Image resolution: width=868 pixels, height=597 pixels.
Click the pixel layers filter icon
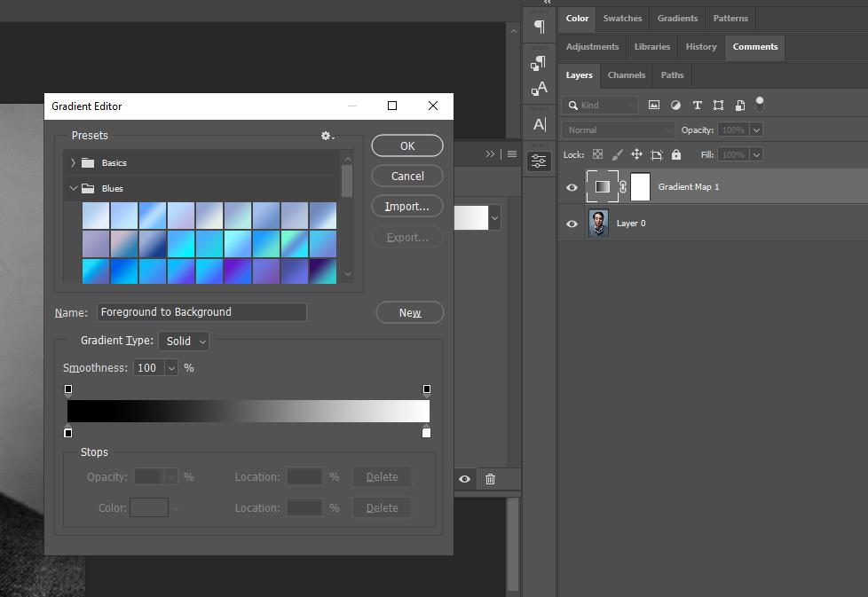pyautogui.click(x=653, y=105)
